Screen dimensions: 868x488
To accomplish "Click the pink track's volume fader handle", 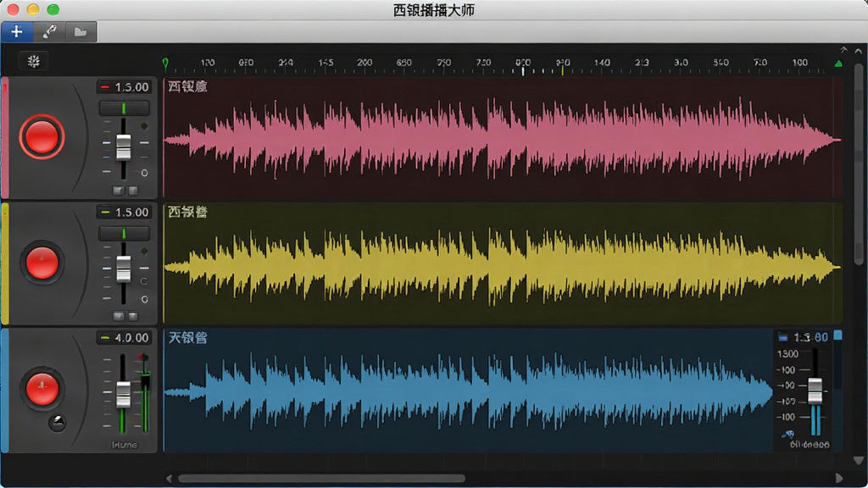I will [x=124, y=147].
